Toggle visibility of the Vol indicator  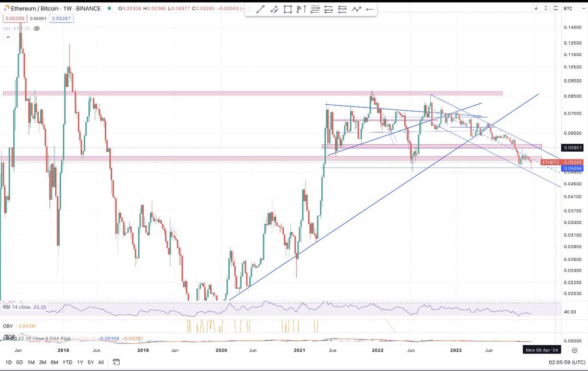37,28
